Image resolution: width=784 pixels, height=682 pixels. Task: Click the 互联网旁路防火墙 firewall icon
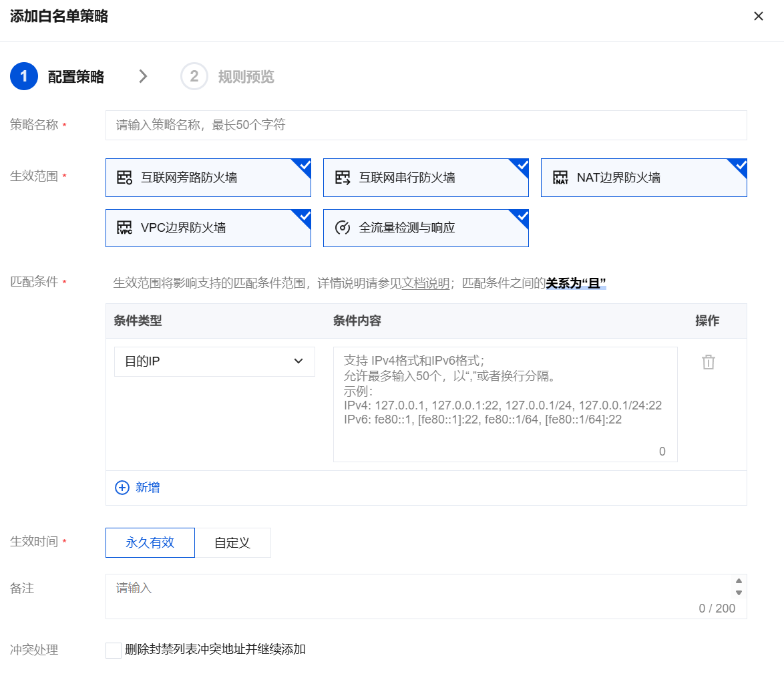pyautogui.click(x=125, y=178)
